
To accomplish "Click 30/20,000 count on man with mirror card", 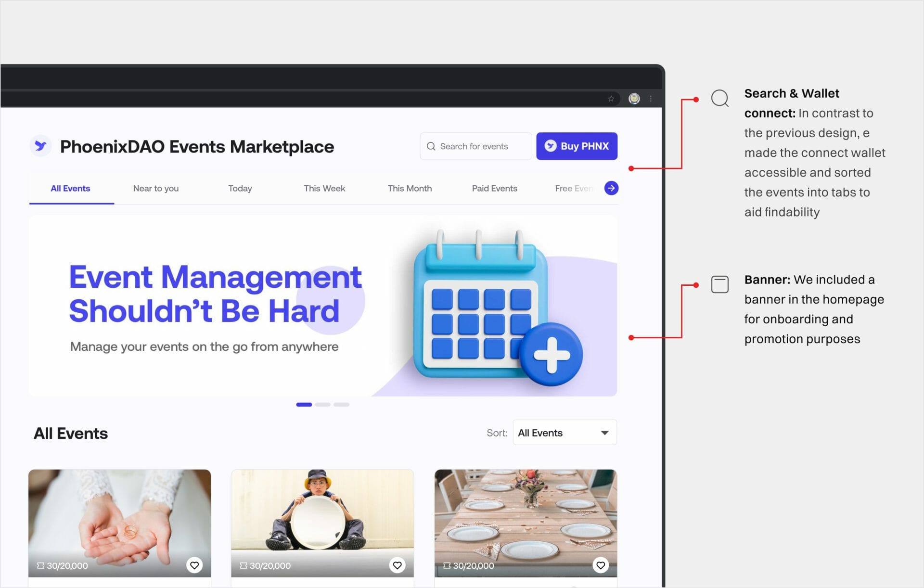I will pyautogui.click(x=270, y=566).
